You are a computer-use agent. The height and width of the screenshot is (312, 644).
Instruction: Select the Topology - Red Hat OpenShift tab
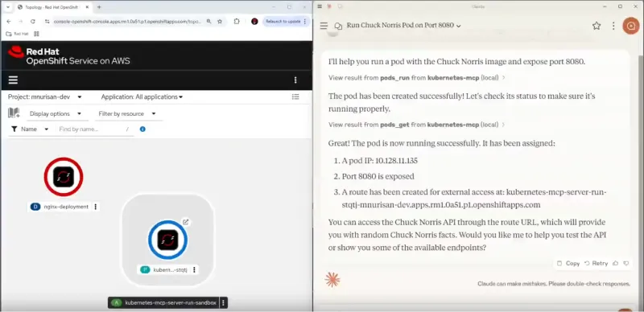[x=52, y=7]
